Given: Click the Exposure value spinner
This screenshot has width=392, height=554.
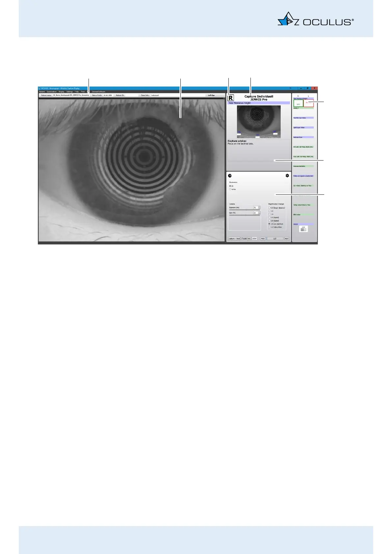Looking at the screenshot, I should tap(257, 208).
